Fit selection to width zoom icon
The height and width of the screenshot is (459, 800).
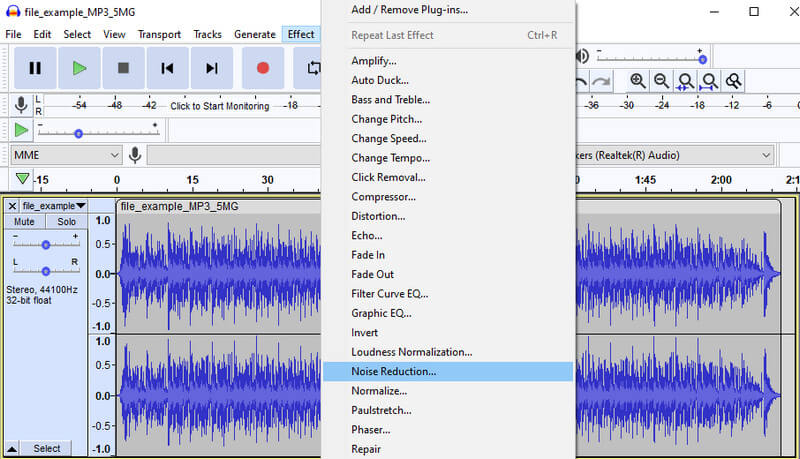coord(686,81)
